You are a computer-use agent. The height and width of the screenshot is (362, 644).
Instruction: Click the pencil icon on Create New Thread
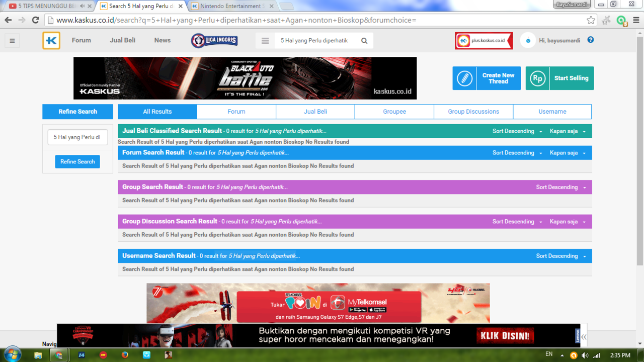point(464,78)
